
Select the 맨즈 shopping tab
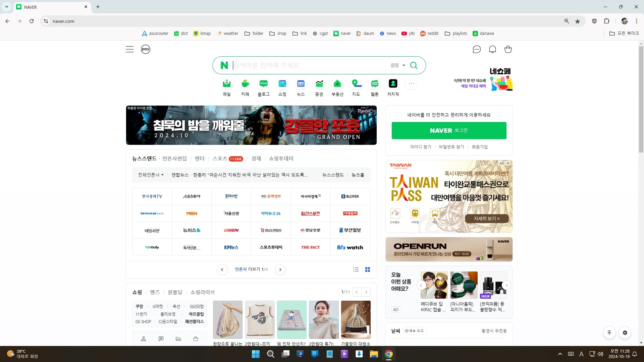tap(155, 292)
